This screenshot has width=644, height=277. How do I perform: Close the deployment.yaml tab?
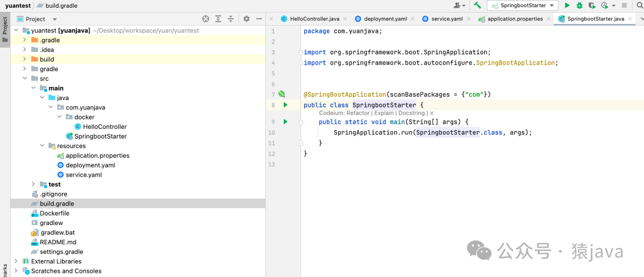[x=413, y=19]
